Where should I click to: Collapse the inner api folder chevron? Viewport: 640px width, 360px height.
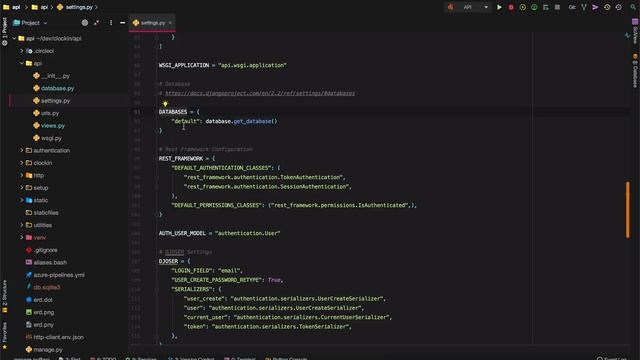point(22,63)
